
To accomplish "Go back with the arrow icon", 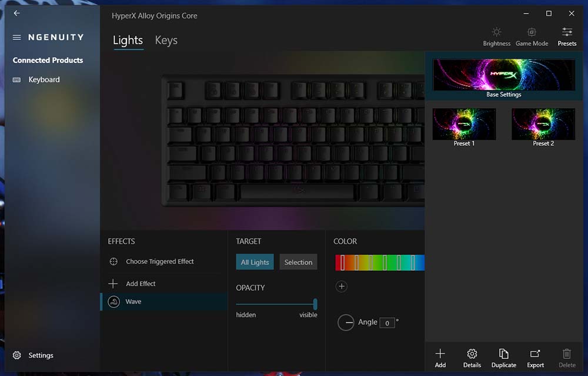I will [17, 13].
